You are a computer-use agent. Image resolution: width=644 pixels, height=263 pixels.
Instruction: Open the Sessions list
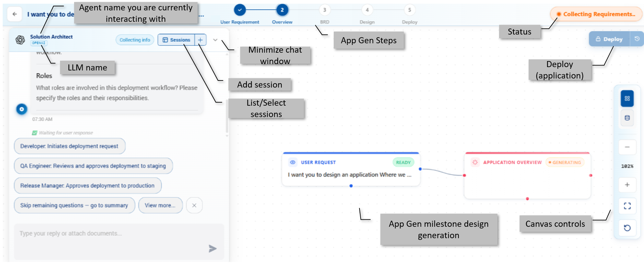point(176,40)
